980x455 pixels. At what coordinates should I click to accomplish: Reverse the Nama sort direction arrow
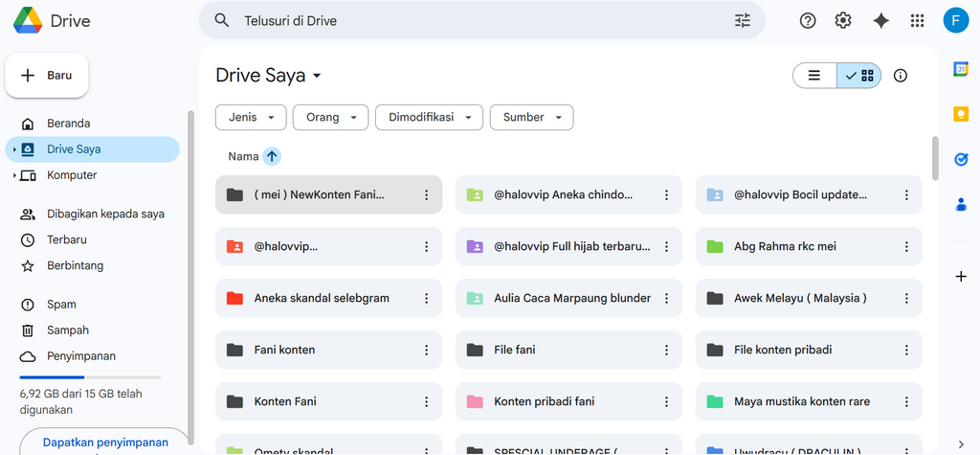coord(272,156)
